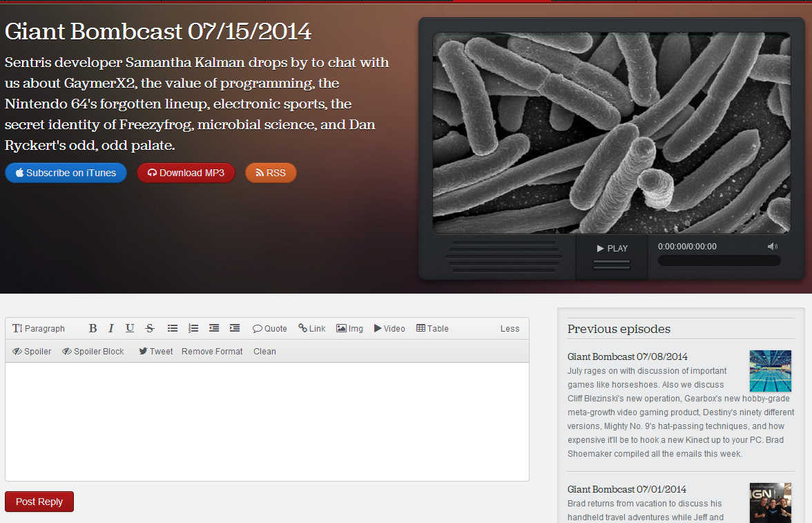Download the MP3 of episode

(186, 173)
